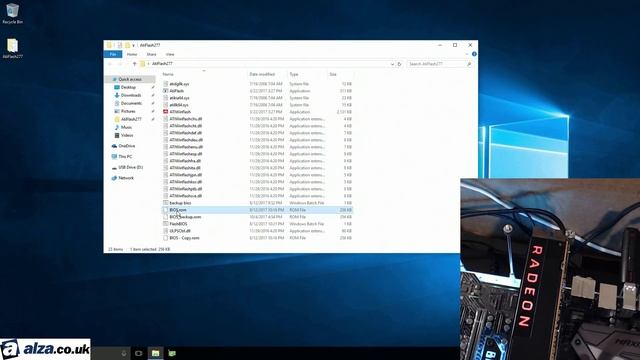Go forward with the Forward arrow
The width and height of the screenshot is (640, 360).
click(x=120, y=64)
